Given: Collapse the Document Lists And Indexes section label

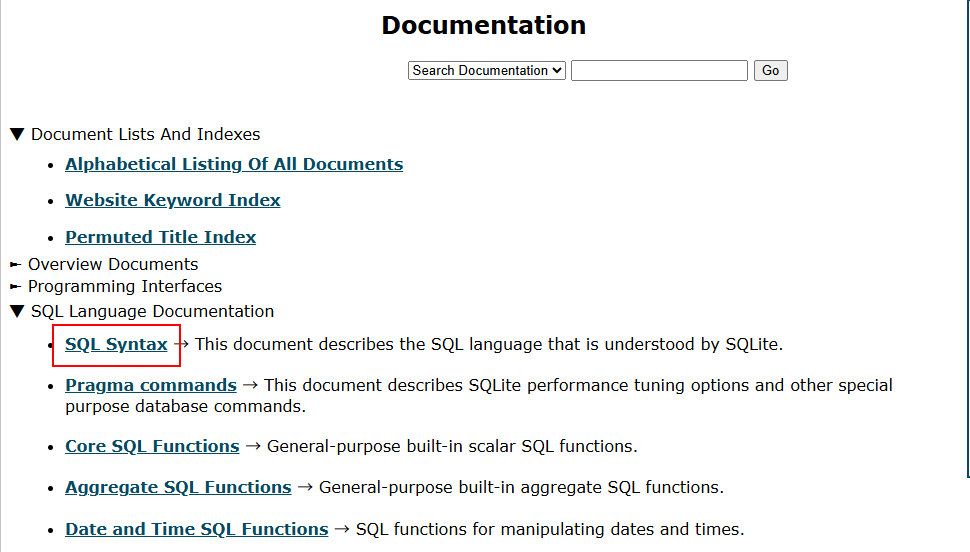Looking at the screenshot, I should (x=145, y=135).
